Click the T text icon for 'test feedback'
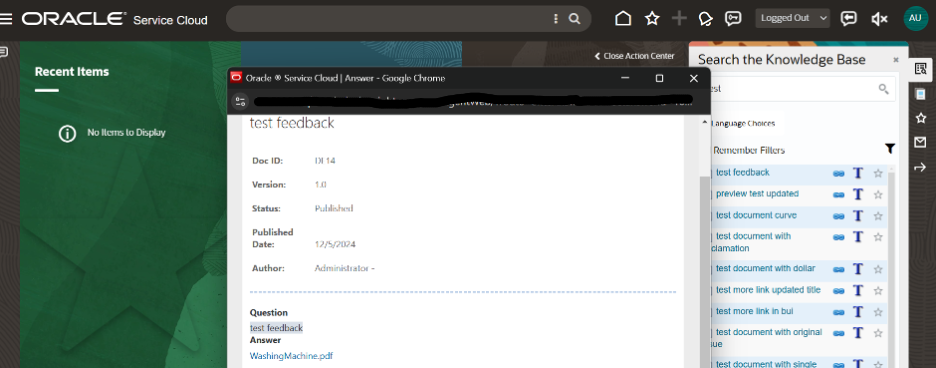 click(x=858, y=173)
